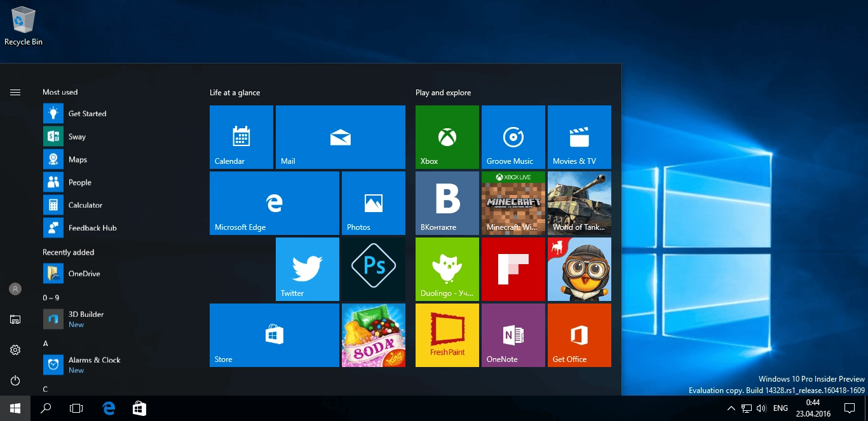Open the Flipboard tile
The height and width of the screenshot is (421, 868).
click(x=513, y=269)
